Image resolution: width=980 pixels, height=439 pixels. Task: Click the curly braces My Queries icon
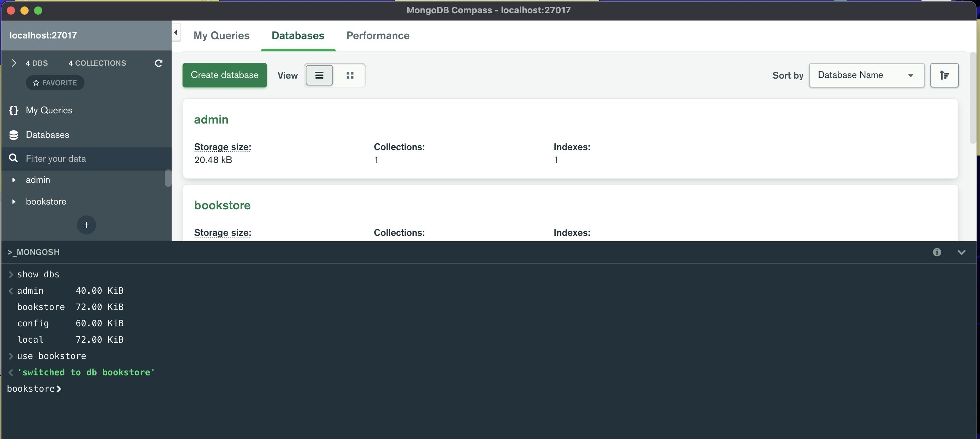[14, 111]
